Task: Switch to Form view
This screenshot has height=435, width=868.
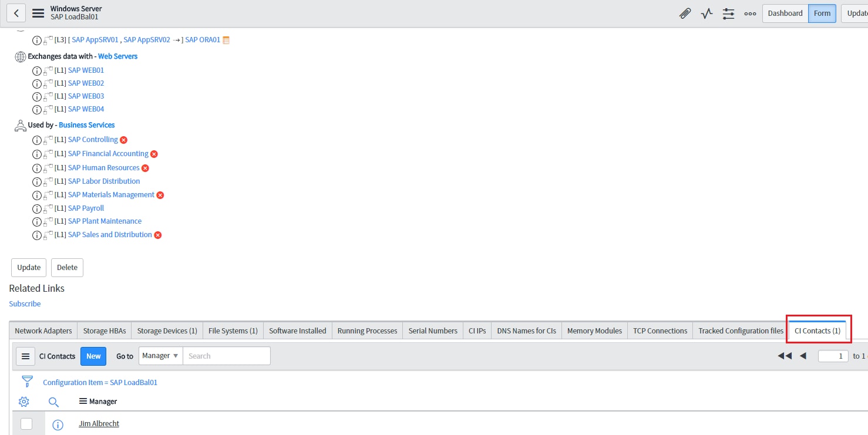Action: (x=822, y=14)
